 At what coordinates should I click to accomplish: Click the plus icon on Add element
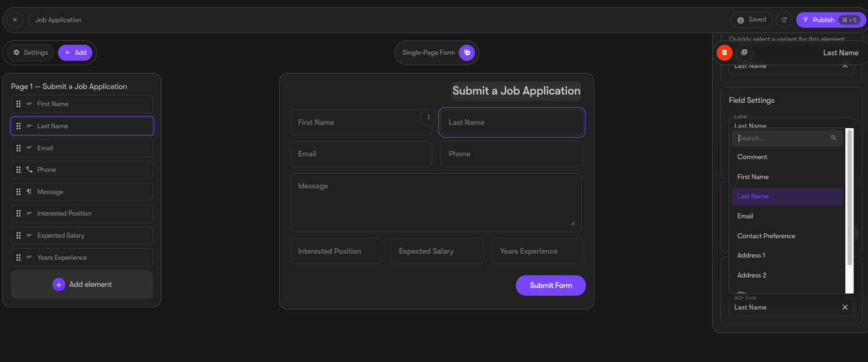click(x=59, y=285)
